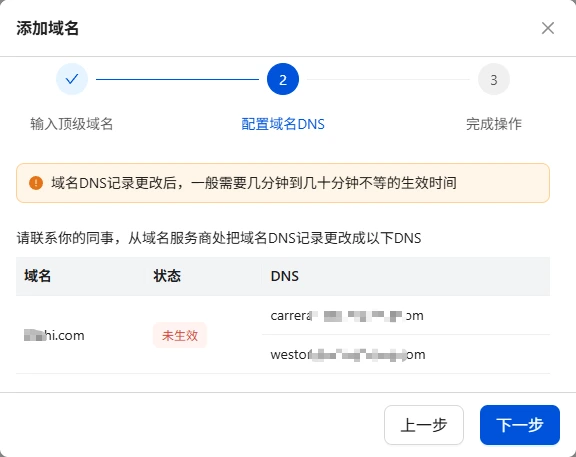The height and width of the screenshot is (457, 576).
Task: Close the 添加域名 dialog
Action: point(548,28)
